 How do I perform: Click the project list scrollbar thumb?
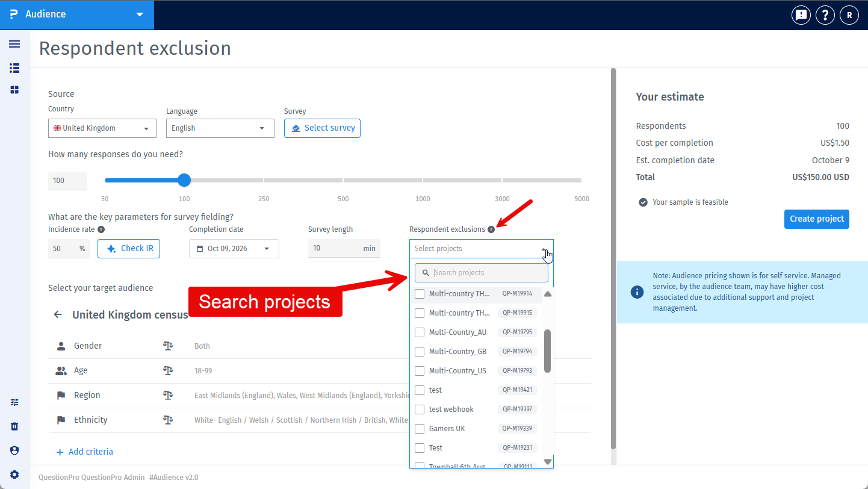click(548, 351)
